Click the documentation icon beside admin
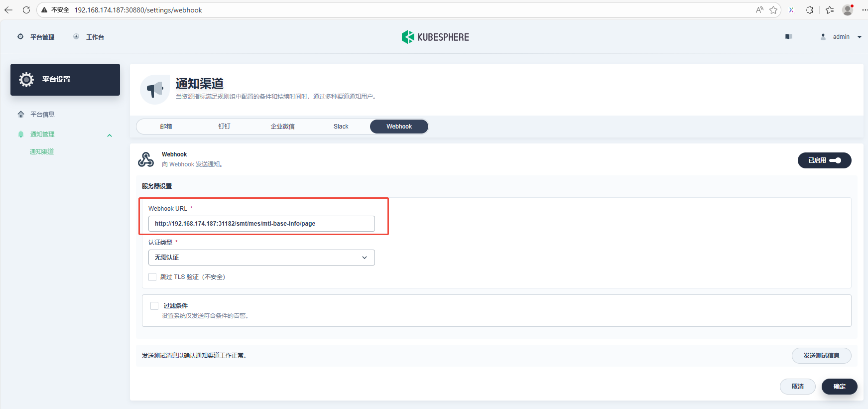Viewport: 868px width, 409px height. tap(788, 37)
